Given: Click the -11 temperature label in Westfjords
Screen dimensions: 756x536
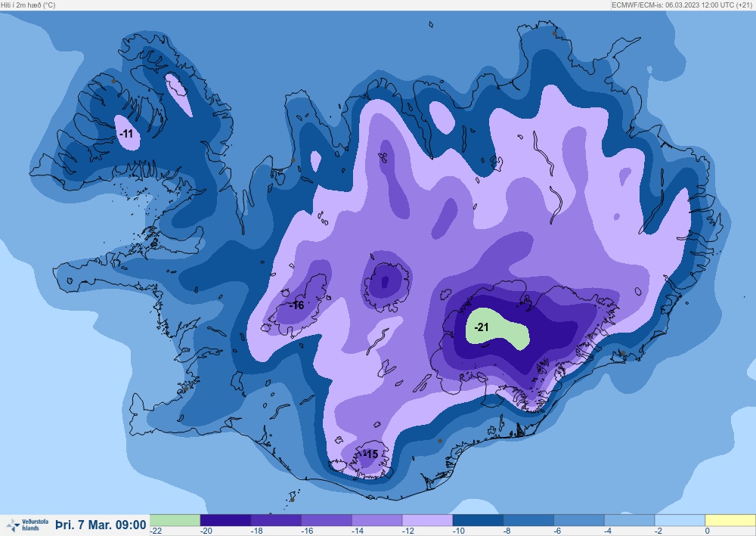Looking at the screenshot, I should 126,134.
